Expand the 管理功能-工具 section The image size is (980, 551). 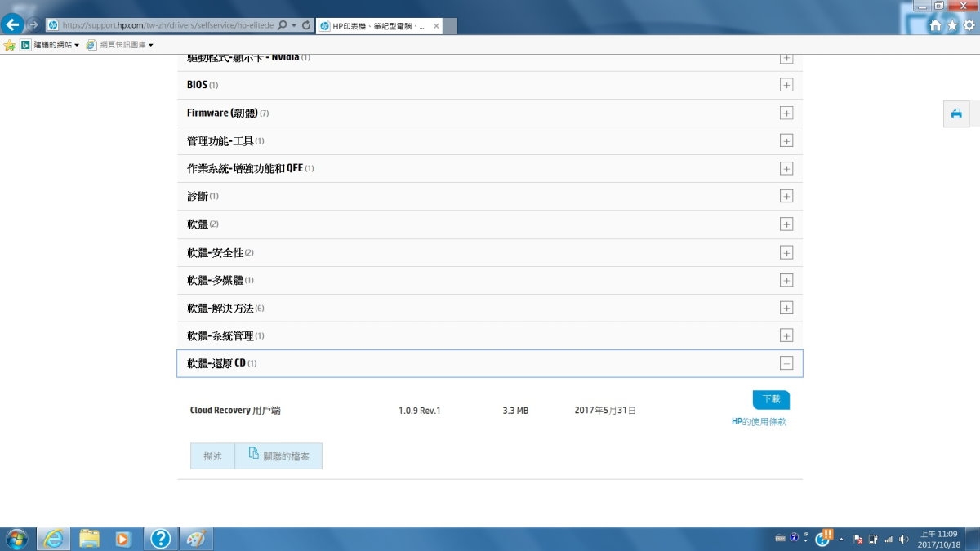[786, 140]
